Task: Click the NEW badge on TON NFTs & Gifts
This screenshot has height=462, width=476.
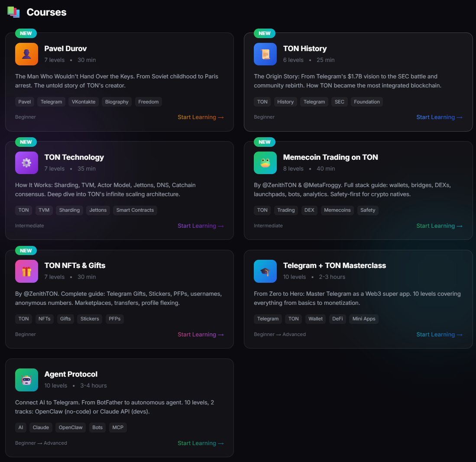Action: (26, 250)
